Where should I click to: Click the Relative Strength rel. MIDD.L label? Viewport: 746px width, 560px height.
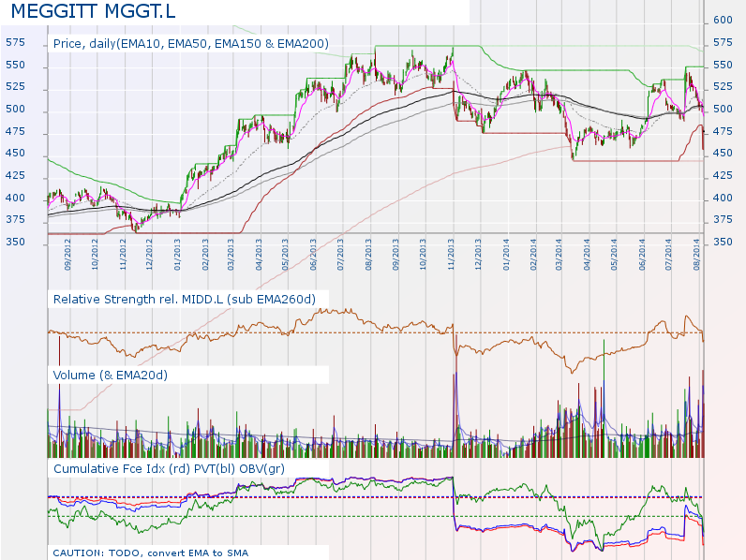click(x=184, y=300)
